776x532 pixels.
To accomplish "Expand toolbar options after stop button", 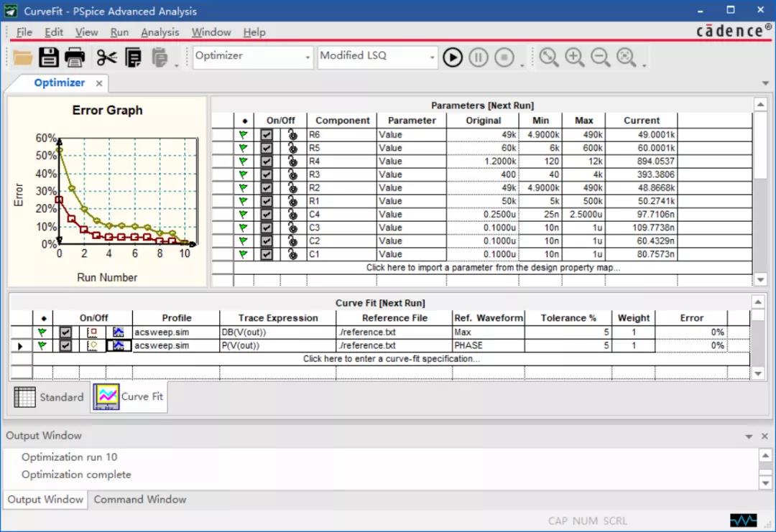I will [522, 66].
